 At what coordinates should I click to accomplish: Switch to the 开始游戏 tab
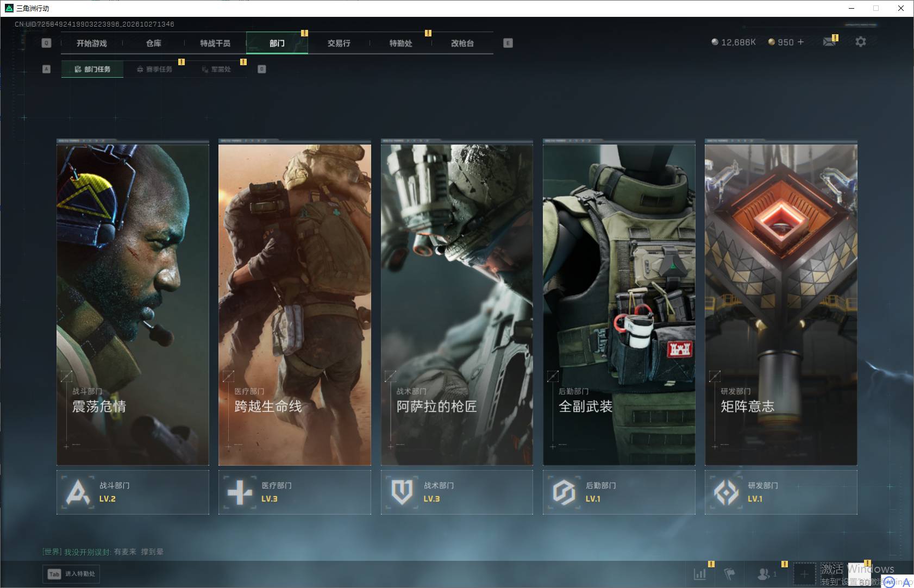pyautogui.click(x=92, y=43)
